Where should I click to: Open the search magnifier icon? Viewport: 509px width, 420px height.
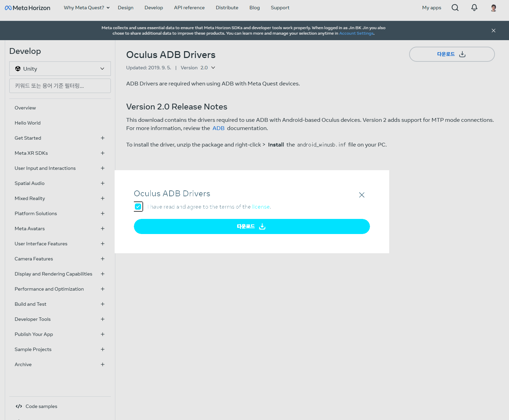pos(455,8)
